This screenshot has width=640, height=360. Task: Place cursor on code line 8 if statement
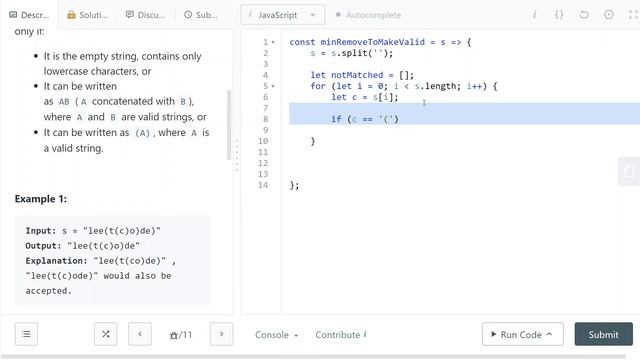[x=364, y=119]
